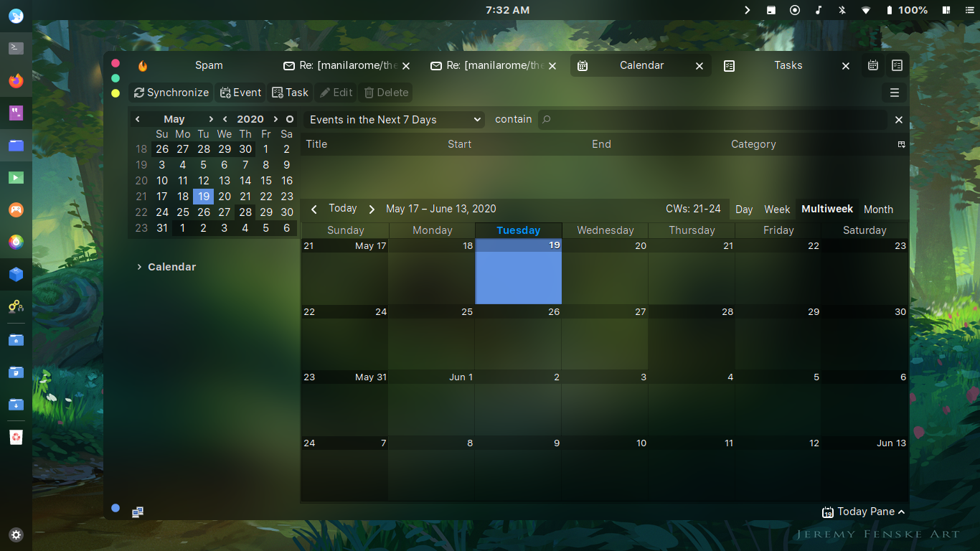Image resolution: width=980 pixels, height=551 pixels.
Task: Open the 'Events in the Next 7 Days' dropdown
Action: (395, 120)
